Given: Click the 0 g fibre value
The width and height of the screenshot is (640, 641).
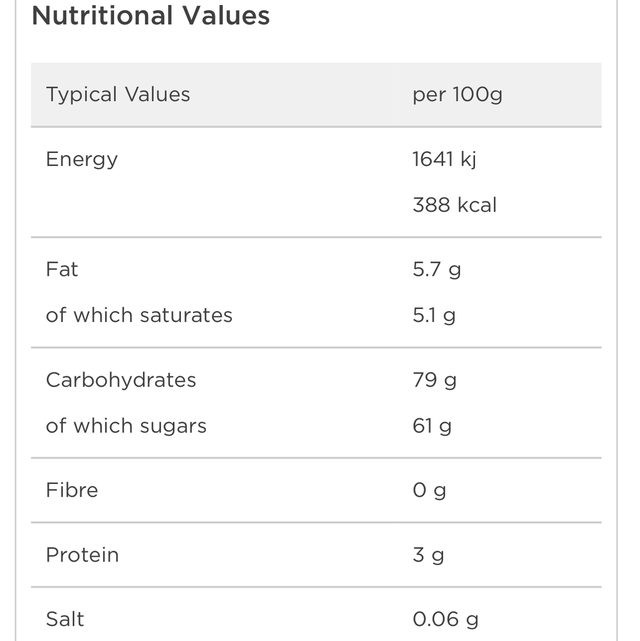Looking at the screenshot, I should point(429,491).
